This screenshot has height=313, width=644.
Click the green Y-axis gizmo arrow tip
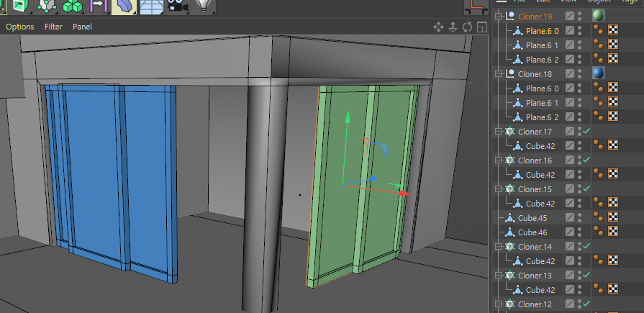tap(348, 117)
